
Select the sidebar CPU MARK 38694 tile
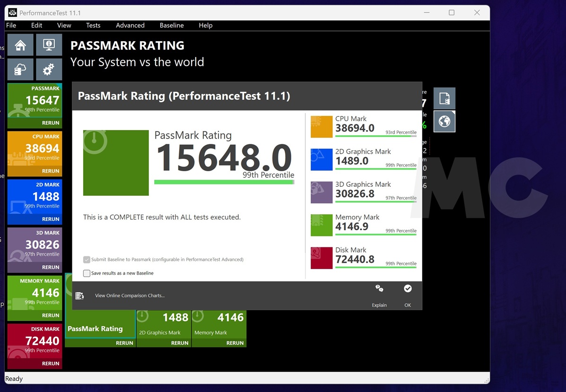pyautogui.click(x=35, y=148)
